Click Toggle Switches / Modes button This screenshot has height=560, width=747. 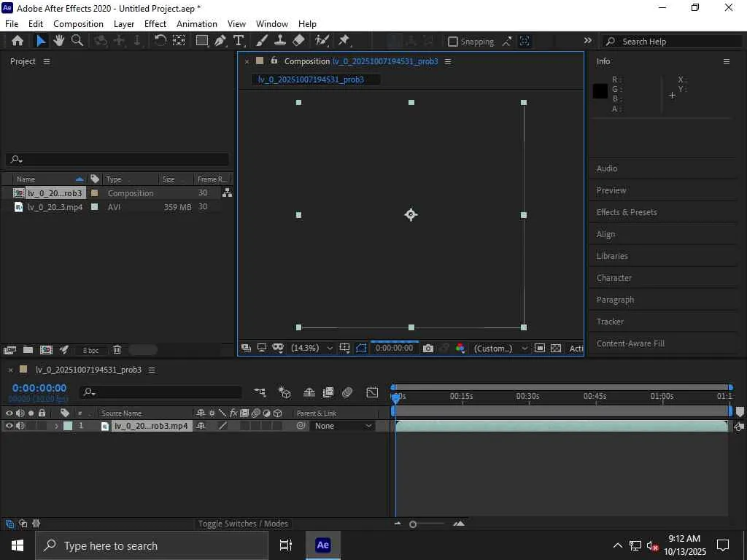pyautogui.click(x=243, y=524)
